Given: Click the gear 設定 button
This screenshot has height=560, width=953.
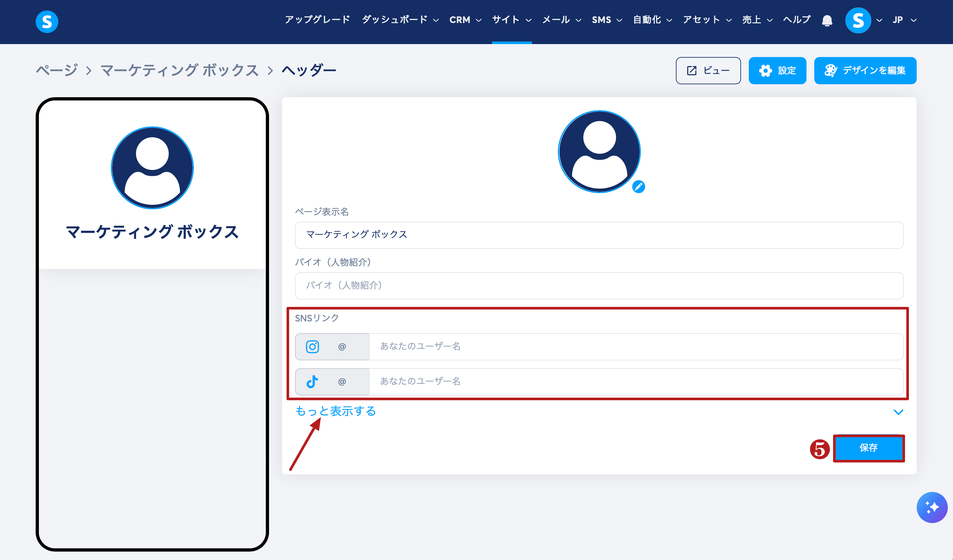Looking at the screenshot, I should tap(777, 71).
